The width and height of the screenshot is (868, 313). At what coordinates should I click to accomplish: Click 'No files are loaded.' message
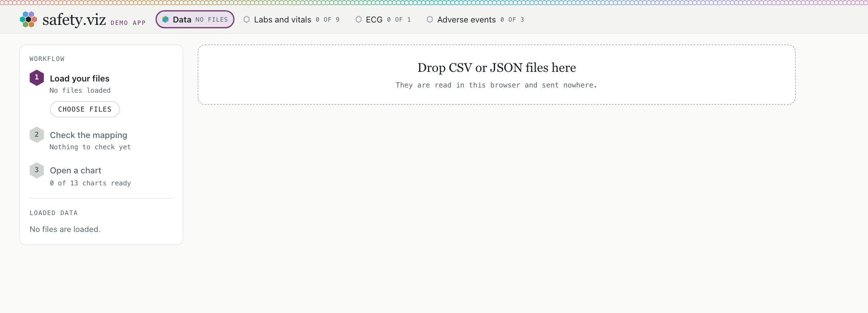65,229
